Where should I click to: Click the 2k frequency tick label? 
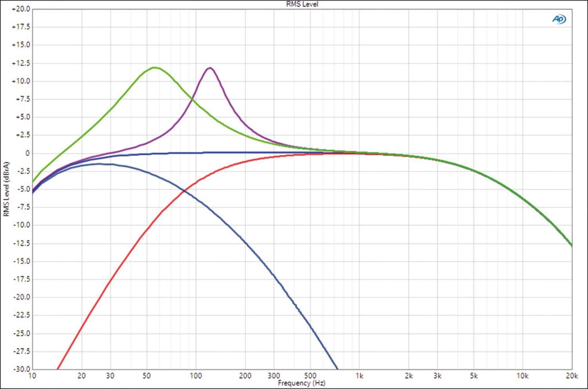click(408, 376)
